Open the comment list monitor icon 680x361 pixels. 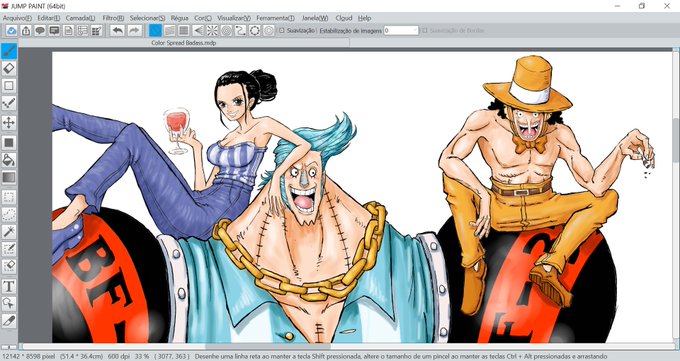(x=54, y=30)
